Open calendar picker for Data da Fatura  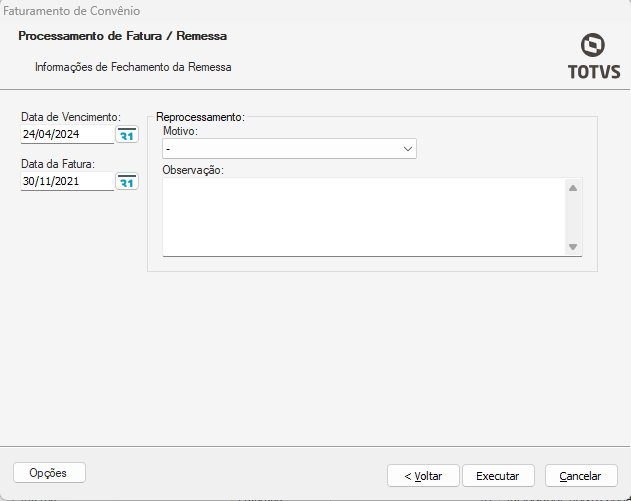127,182
